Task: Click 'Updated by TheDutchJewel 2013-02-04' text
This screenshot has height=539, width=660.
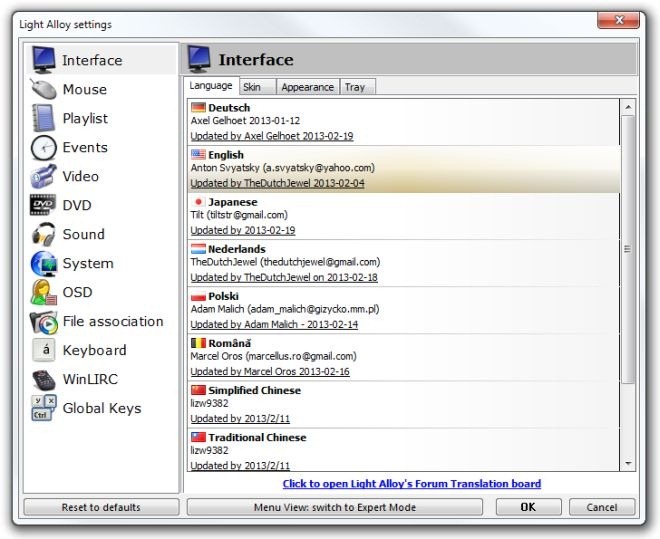Action: (x=277, y=183)
